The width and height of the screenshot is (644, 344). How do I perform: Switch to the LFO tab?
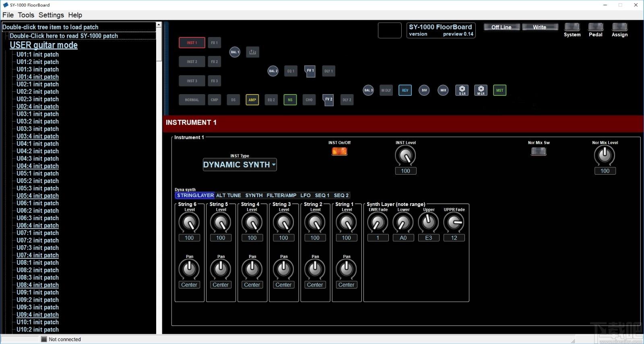[x=305, y=195]
